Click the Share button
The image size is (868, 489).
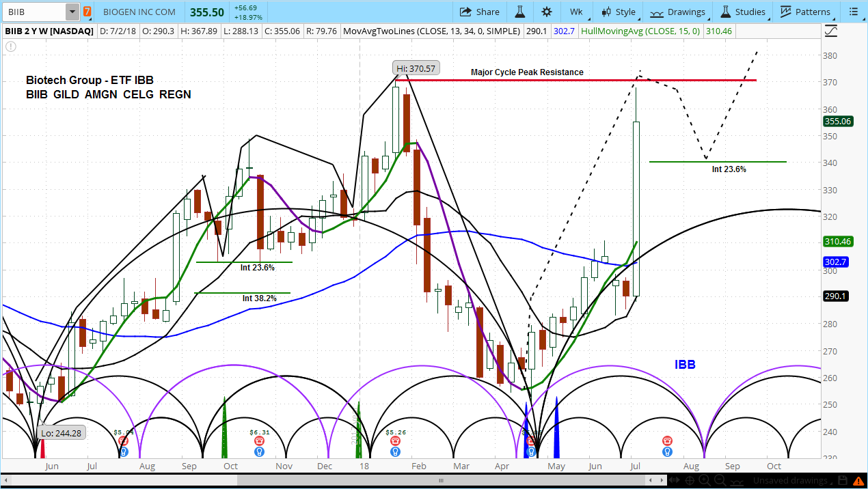pos(479,12)
